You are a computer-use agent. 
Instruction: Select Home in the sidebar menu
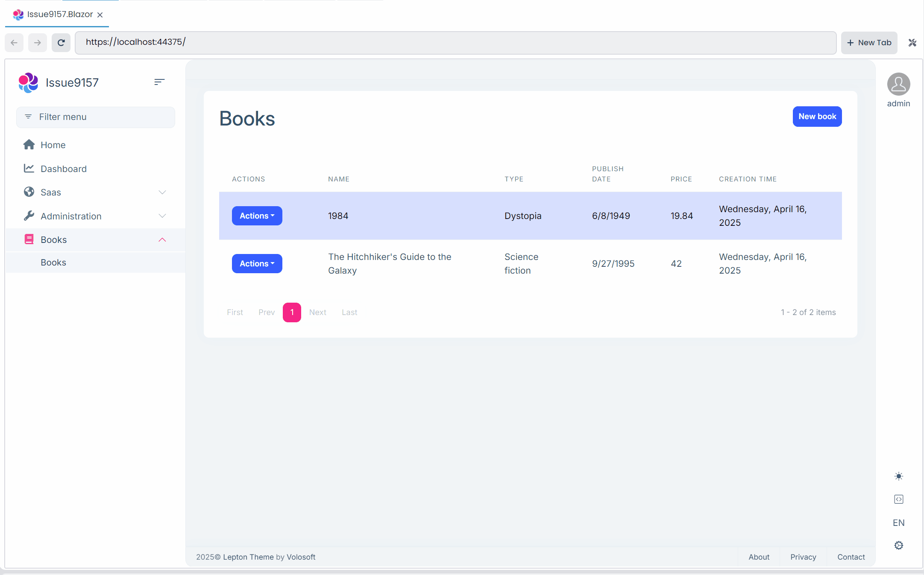pos(53,145)
